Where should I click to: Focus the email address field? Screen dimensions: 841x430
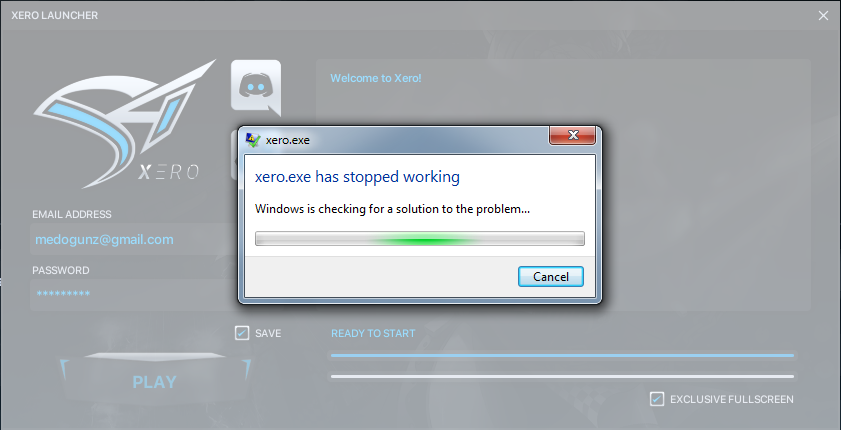[133, 239]
